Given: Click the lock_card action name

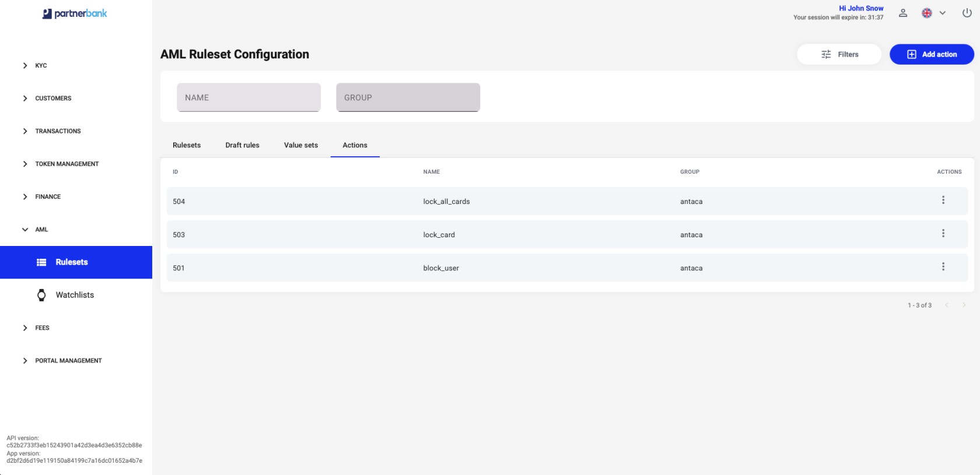Looking at the screenshot, I should point(439,235).
